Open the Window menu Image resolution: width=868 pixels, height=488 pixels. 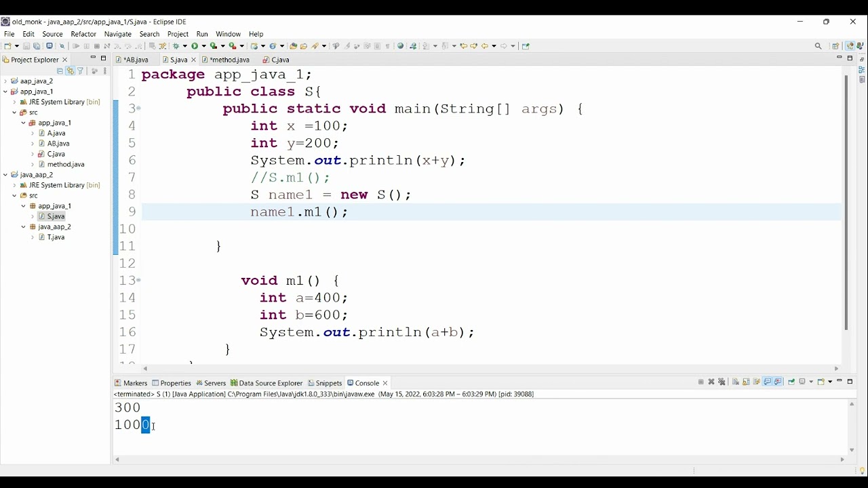pyautogui.click(x=229, y=34)
